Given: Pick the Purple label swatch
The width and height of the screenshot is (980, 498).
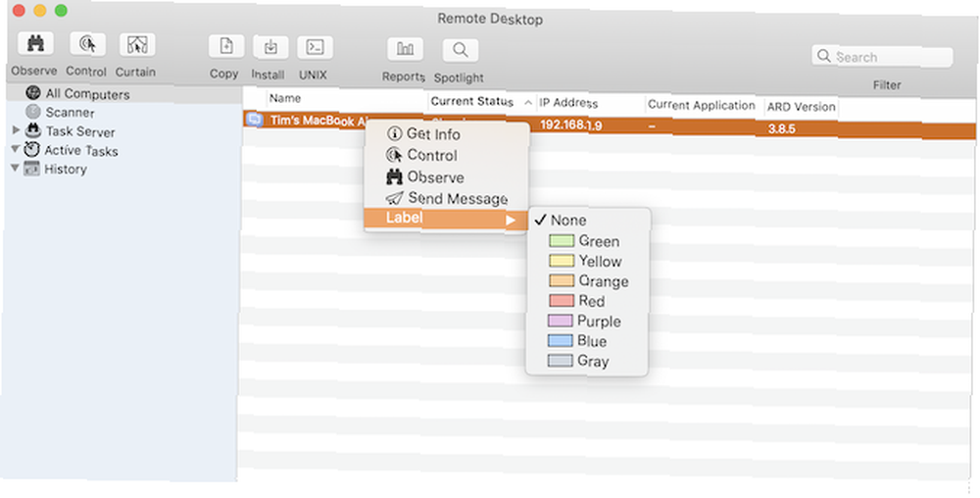Looking at the screenshot, I should [x=560, y=321].
